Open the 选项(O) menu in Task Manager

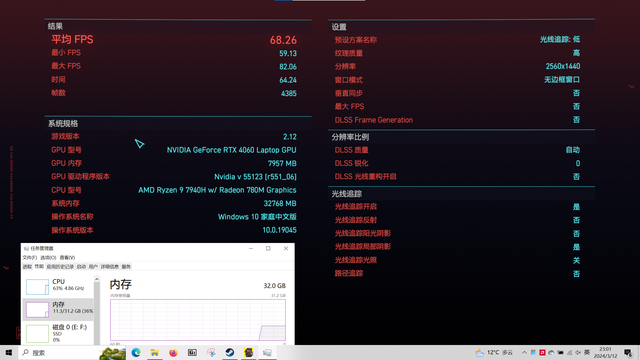(x=48, y=258)
